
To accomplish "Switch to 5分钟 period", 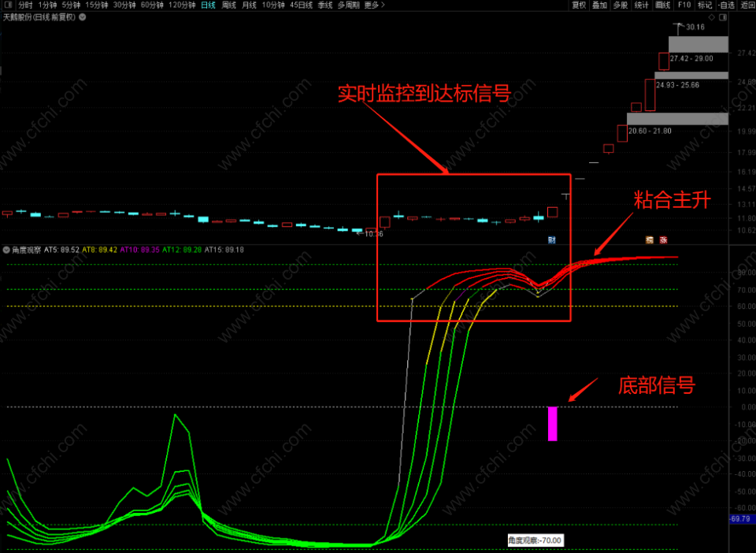I will pos(71,5).
